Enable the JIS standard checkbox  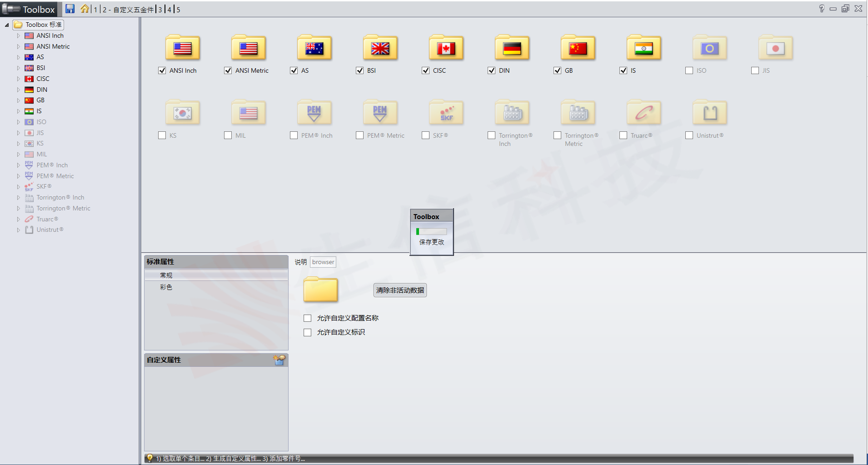(755, 70)
